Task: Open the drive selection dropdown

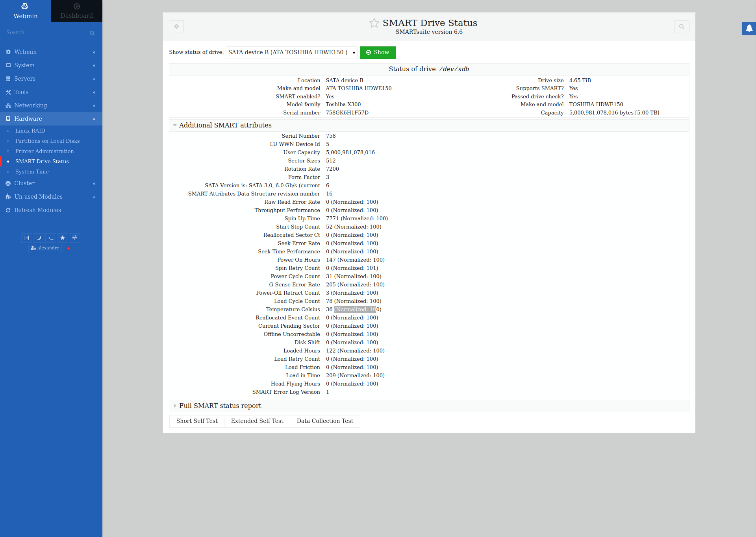Action: click(291, 53)
